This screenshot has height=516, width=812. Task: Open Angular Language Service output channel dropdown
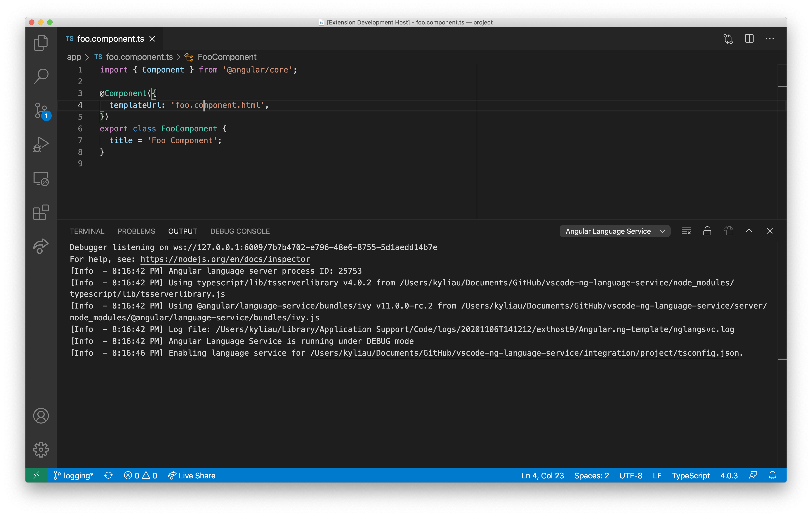tap(614, 231)
